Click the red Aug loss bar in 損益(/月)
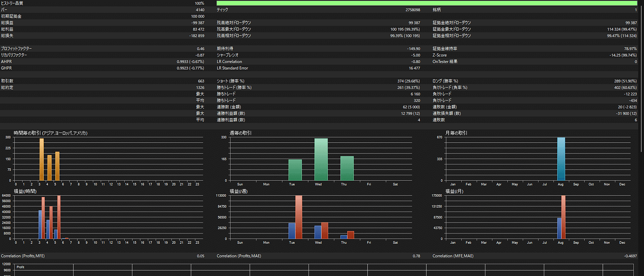 563,217
